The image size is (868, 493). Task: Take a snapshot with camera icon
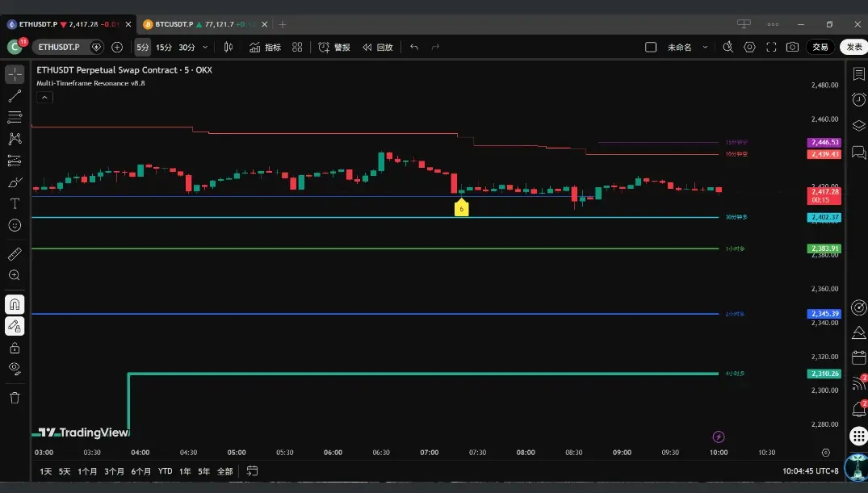coord(793,47)
